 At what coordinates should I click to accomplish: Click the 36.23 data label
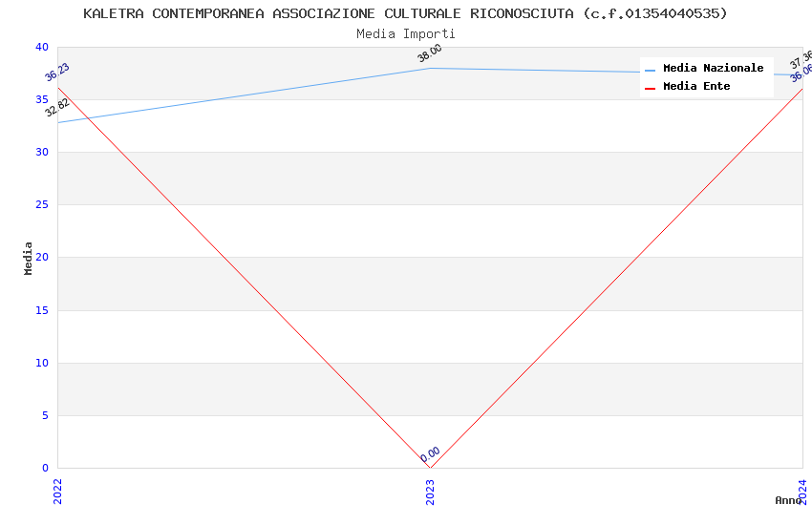(57, 73)
